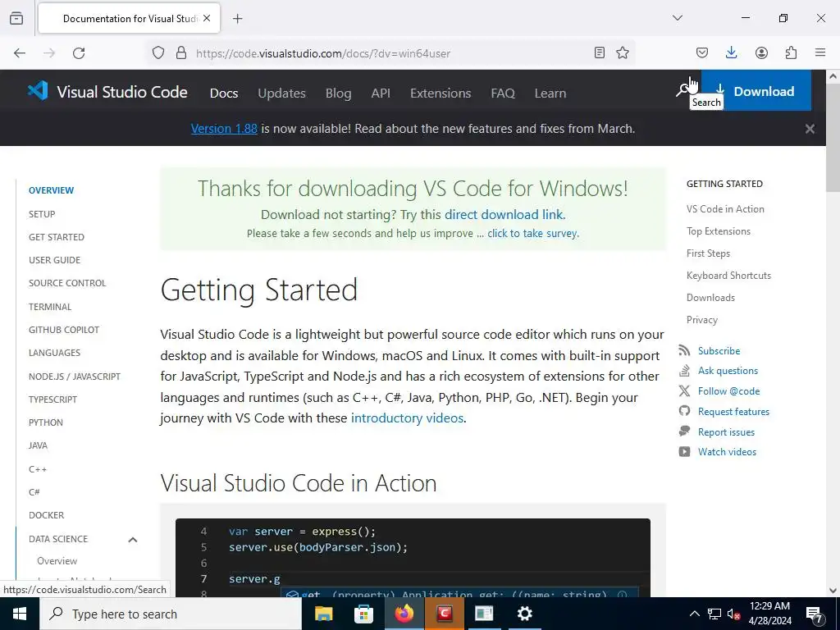This screenshot has width=840, height=630.
Task: Click the 'click to take survey' link
Action: [x=532, y=234]
